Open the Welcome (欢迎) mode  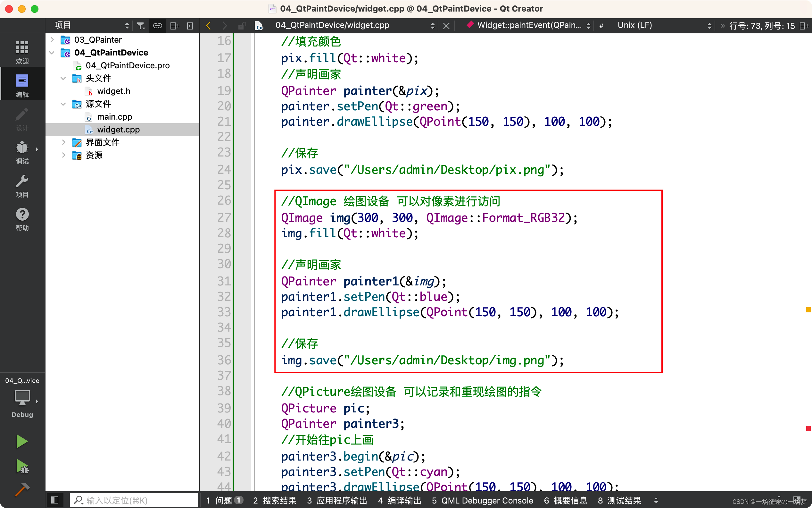[22, 52]
